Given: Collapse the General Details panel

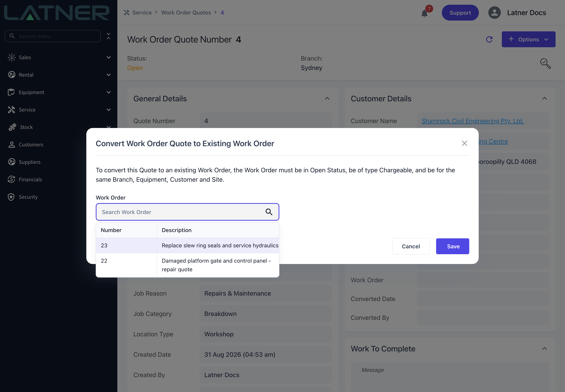Looking at the screenshot, I should tap(327, 99).
